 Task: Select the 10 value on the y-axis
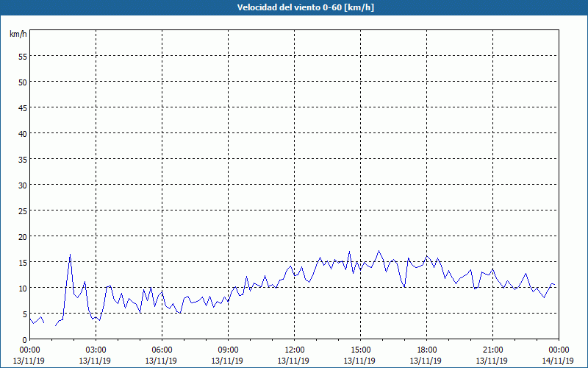[x=23, y=289]
